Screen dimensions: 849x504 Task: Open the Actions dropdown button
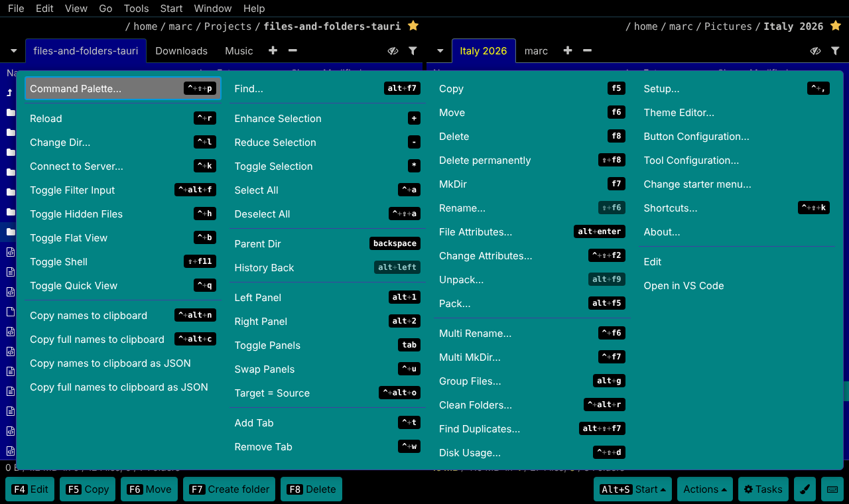coord(705,489)
